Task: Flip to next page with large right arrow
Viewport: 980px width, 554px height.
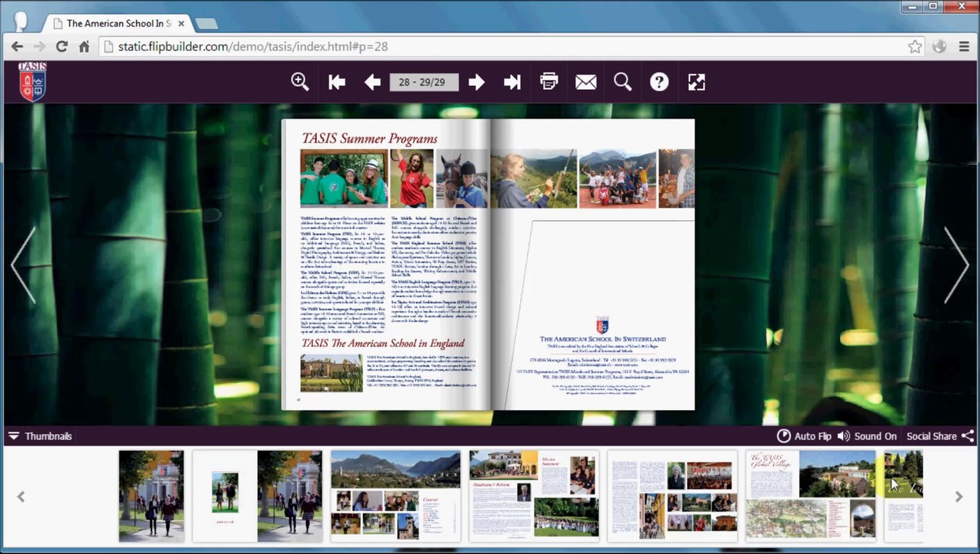Action: 956,265
